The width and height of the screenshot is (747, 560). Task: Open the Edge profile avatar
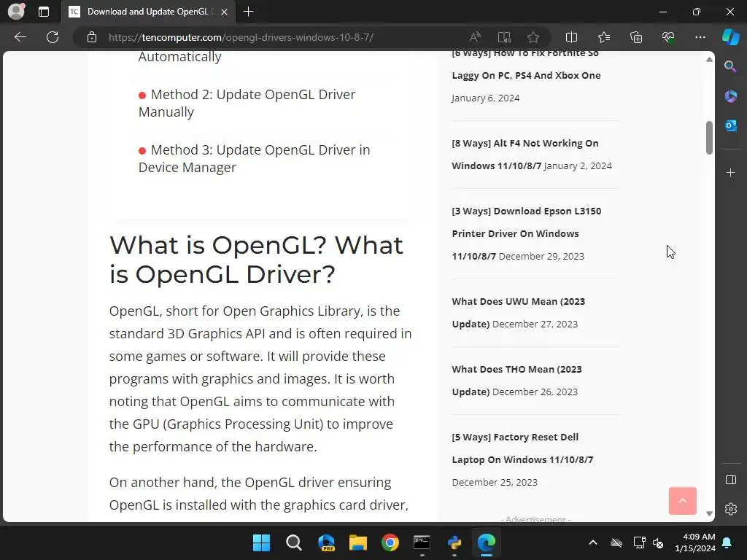click(x=16, y=12)
